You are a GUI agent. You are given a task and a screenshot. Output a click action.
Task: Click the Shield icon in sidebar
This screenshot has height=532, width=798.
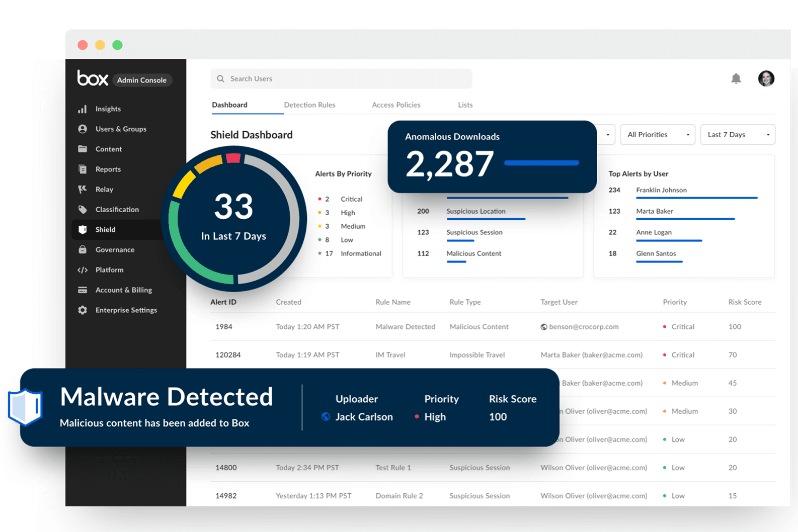[x=83, y=230]
